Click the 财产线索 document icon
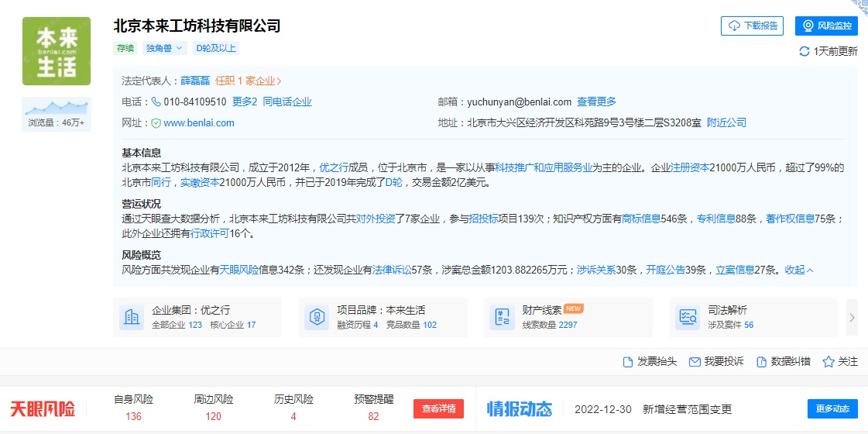868x434 pixels. coord(503,317)
